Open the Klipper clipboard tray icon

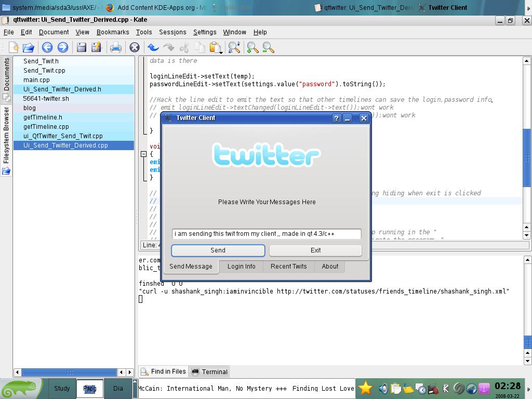(395, 389)
